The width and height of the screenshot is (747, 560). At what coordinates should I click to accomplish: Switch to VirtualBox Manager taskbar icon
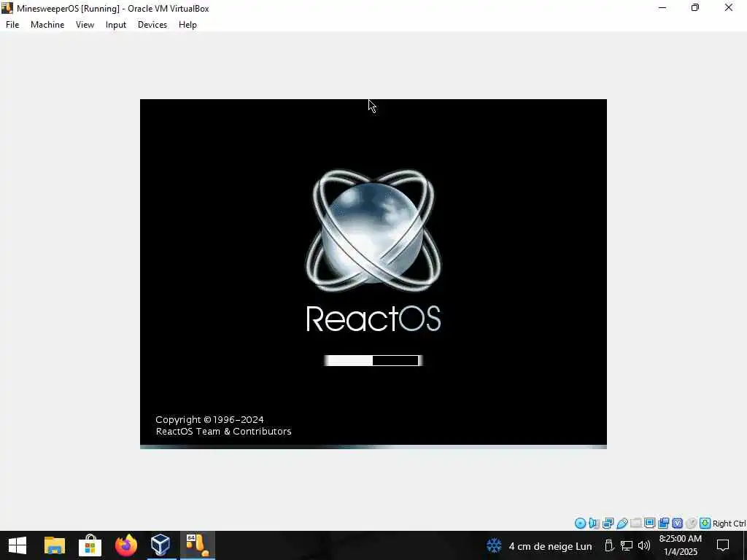[161, 545]
